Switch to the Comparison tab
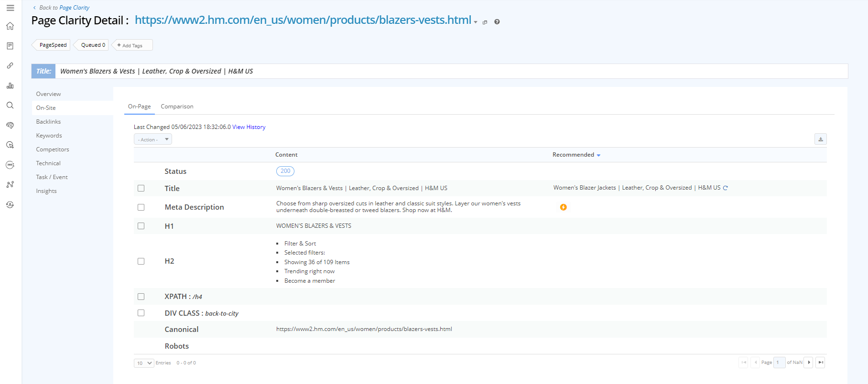Image resolution: width=868 pixels, height=384 pixels. (x=177, y=107)
